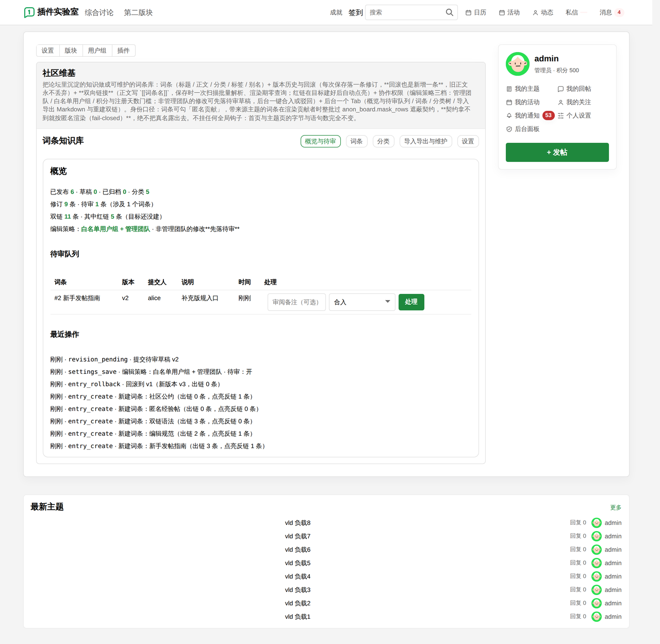Click the admin avatar in the vld 负载5 row
This screenshot has height=644, width=660.
pos(597,563)
